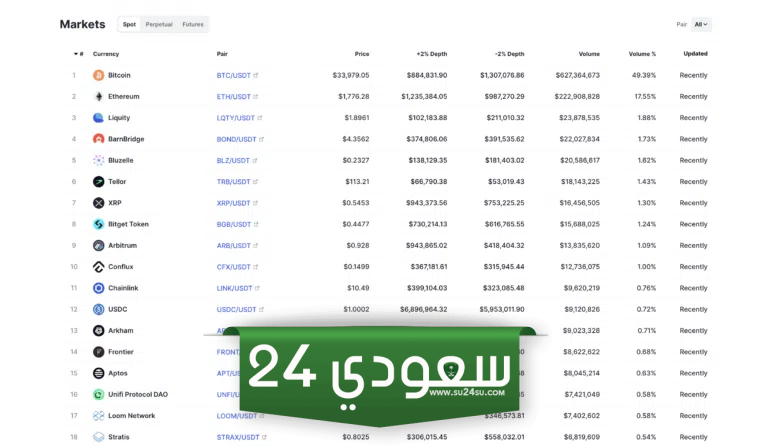Click external link icon beside STRAX/USDT

pos(264,437)
